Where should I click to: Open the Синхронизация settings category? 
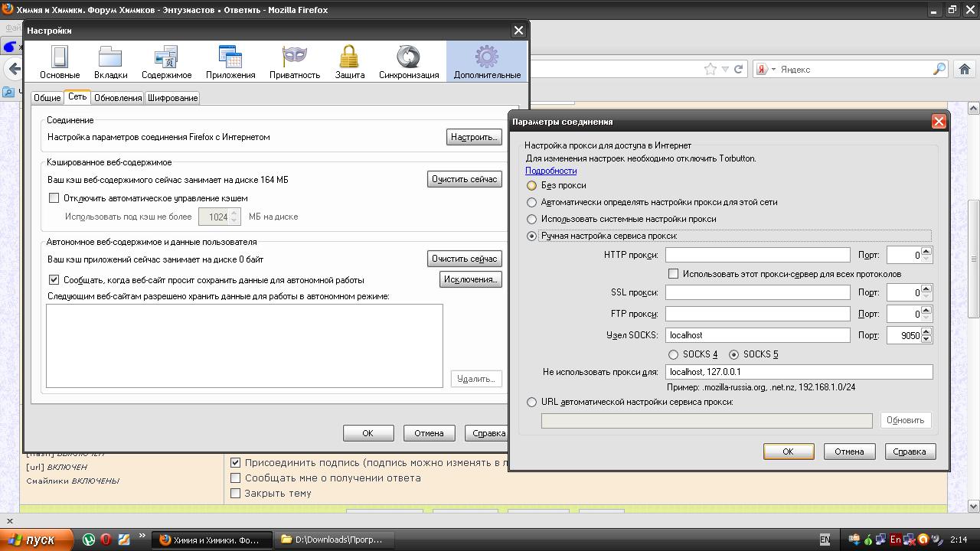point(408,62)
